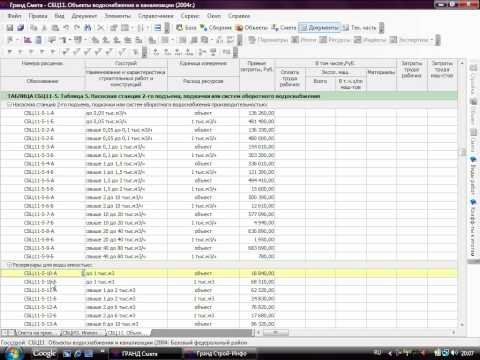The height and width of the screenshot is (360, 480).
Task: Click the Экспертиза toolbar button
Action: [409, 40]
